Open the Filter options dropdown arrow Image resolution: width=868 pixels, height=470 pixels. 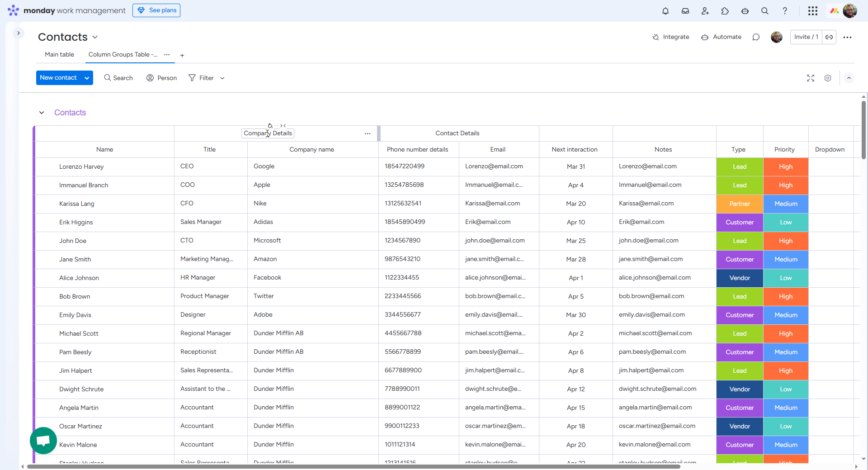tap(222, 78)
